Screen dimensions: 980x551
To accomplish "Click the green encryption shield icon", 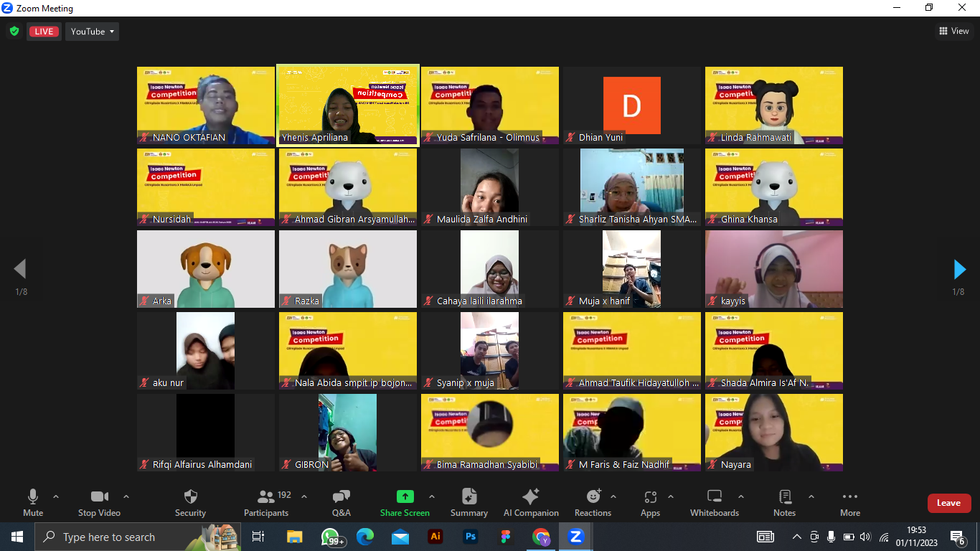I will [14, 32].
